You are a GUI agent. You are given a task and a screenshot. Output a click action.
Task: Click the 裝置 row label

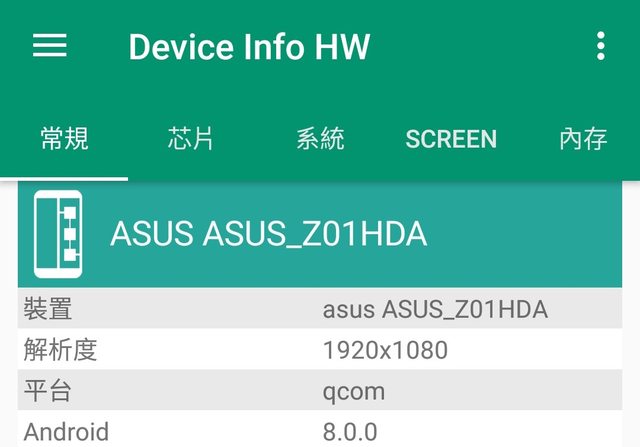[x=48, y=309]
